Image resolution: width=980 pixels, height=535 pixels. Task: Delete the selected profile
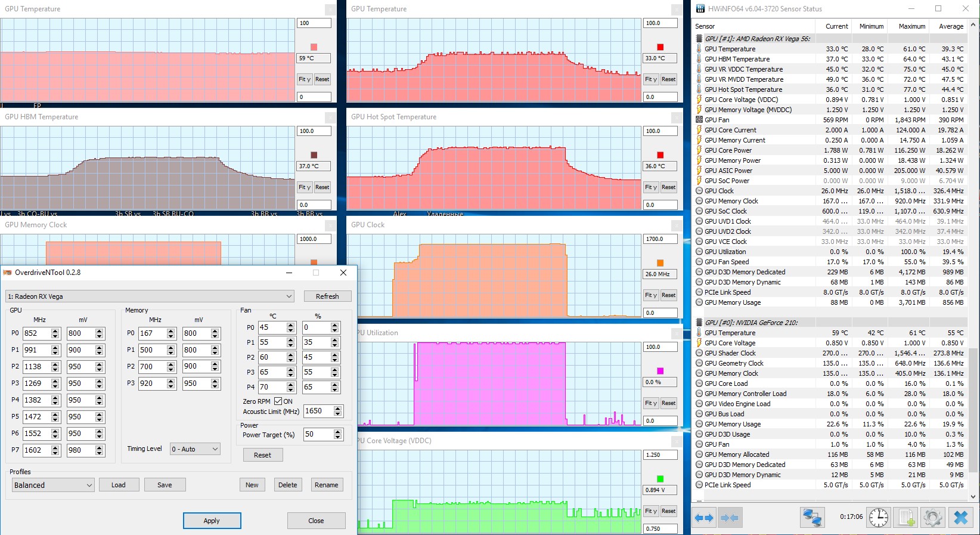click(x=288, y=485)
